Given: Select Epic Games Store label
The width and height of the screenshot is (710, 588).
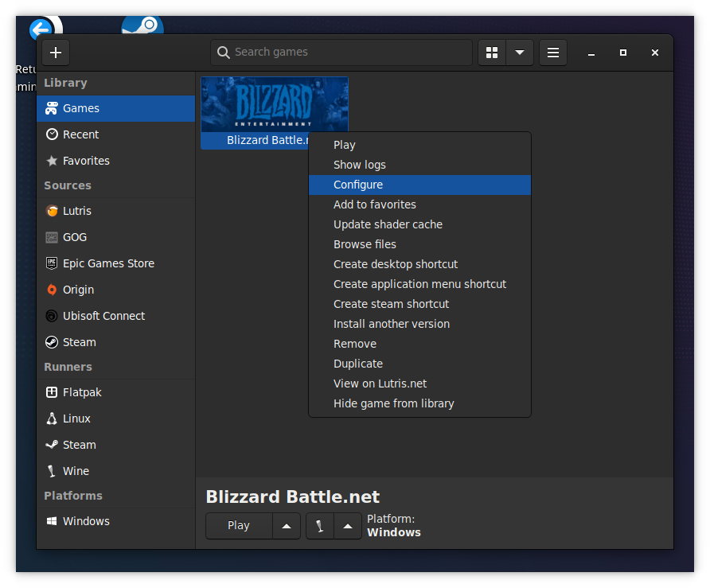Looking at the screenshot, I should pos(109,263).
